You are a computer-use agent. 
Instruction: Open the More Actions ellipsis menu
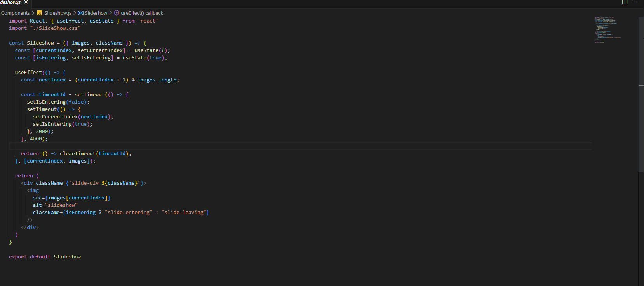tap(635, 2)
